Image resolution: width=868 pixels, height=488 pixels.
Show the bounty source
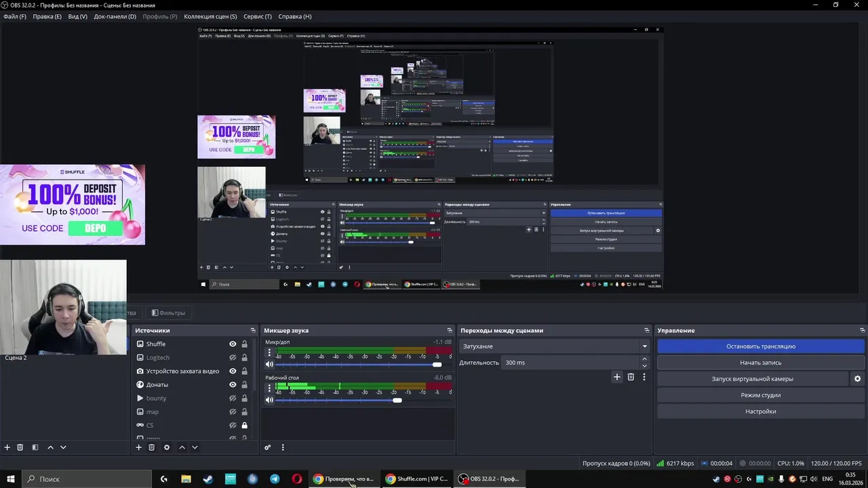pos(233,399)
